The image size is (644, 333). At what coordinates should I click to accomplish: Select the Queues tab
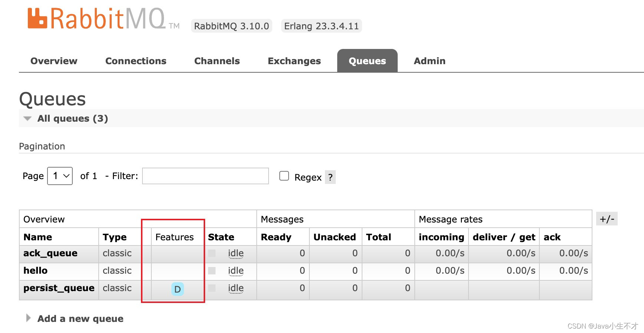pos(367,61)
